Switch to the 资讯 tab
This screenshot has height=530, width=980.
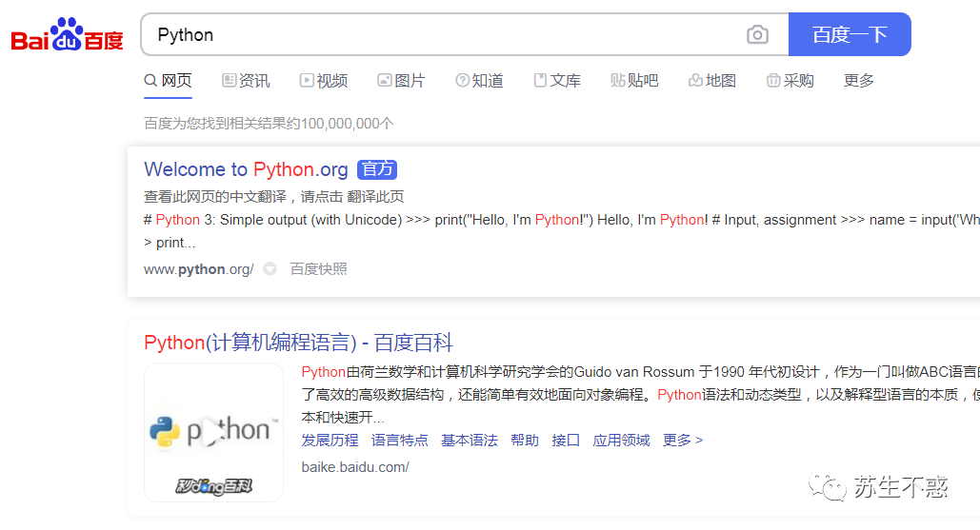246,81
